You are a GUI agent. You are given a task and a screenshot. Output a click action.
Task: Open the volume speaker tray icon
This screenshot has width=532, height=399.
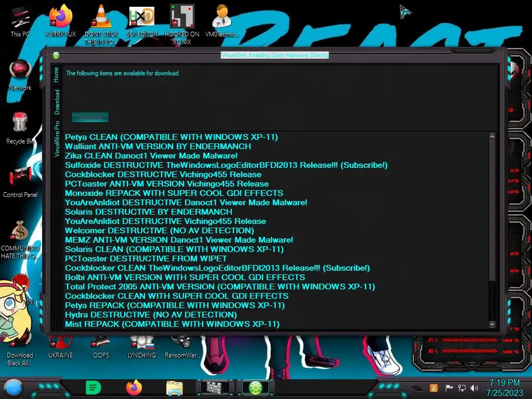pyautogui.click(x=474, y=388)
